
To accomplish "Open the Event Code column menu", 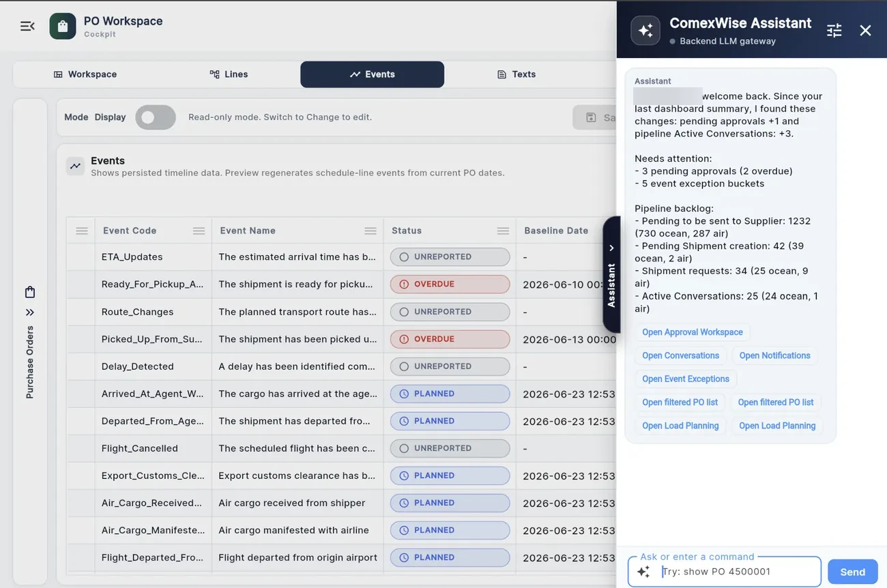I will 199,231.
